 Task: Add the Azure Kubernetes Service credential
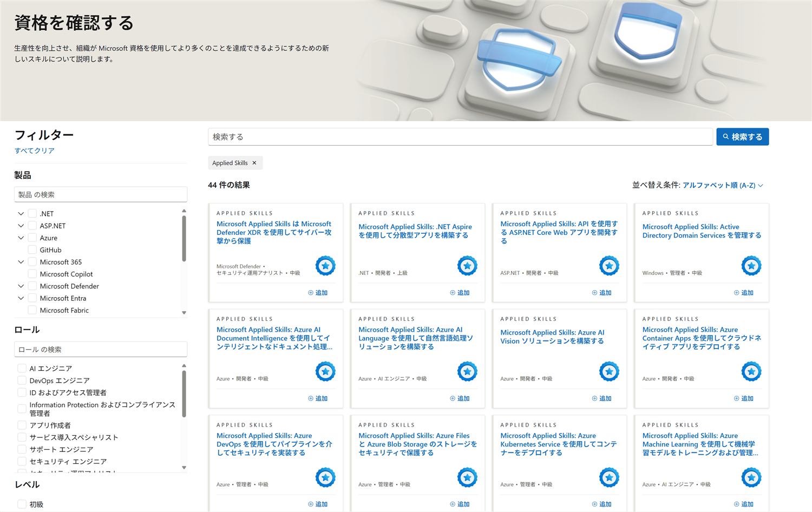(x=601, y=504)
